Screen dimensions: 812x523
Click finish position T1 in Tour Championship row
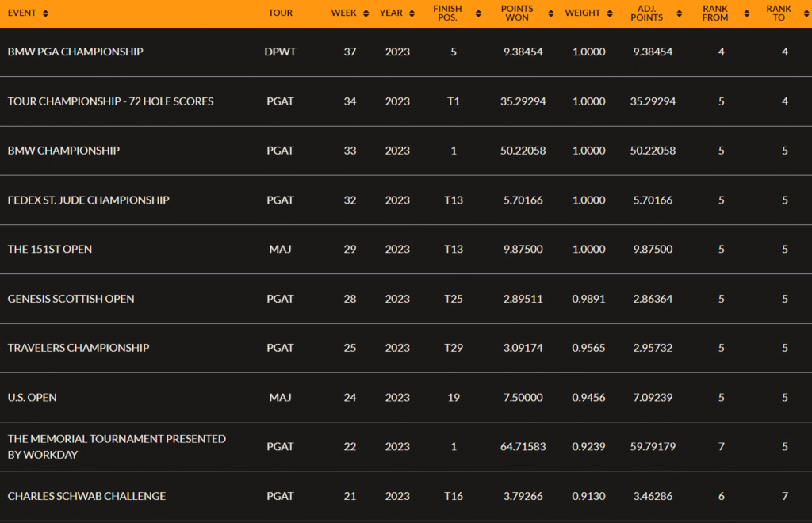[x=454, y=101]
